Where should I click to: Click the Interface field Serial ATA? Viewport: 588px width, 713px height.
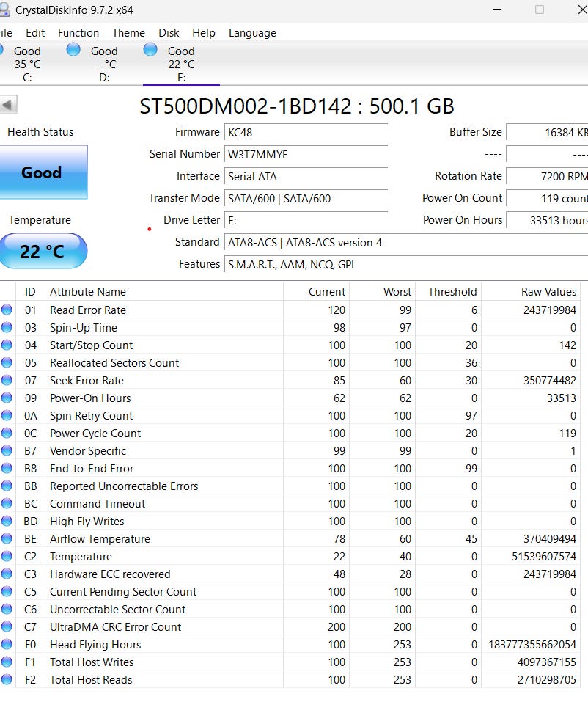306,177
